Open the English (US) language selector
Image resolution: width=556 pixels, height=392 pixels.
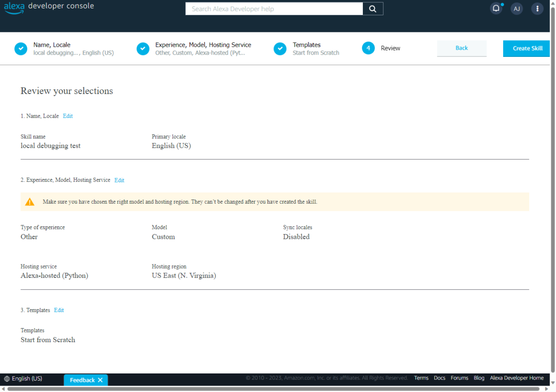(26, 379)
